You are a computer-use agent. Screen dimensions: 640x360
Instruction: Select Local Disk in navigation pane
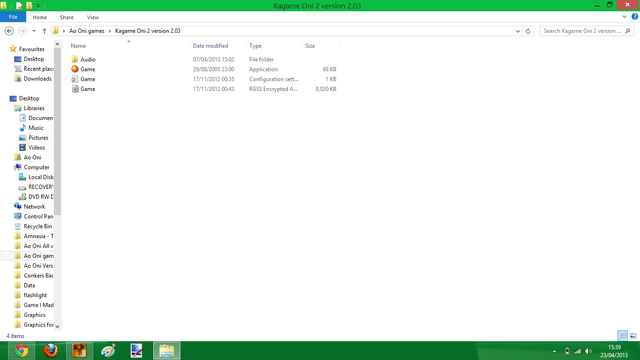coord(40,177)
